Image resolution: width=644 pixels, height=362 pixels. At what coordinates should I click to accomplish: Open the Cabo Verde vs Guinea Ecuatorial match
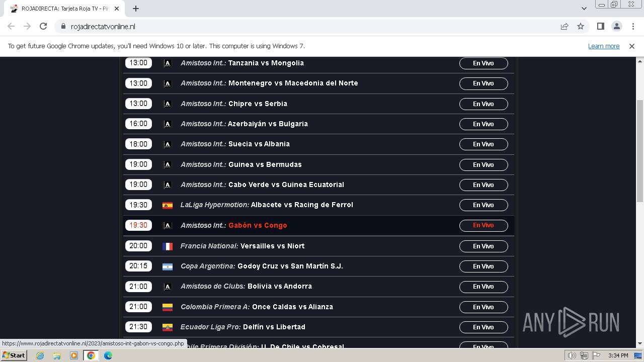click(286, 185)
